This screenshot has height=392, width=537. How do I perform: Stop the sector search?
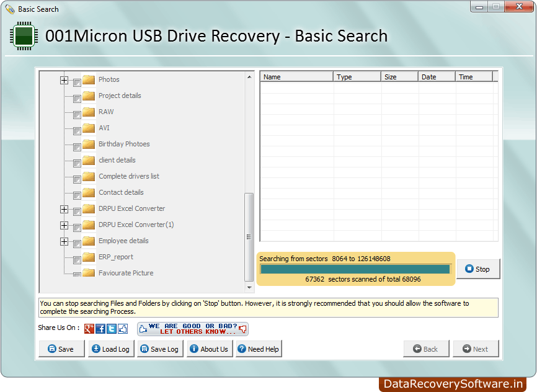(478, 269)
